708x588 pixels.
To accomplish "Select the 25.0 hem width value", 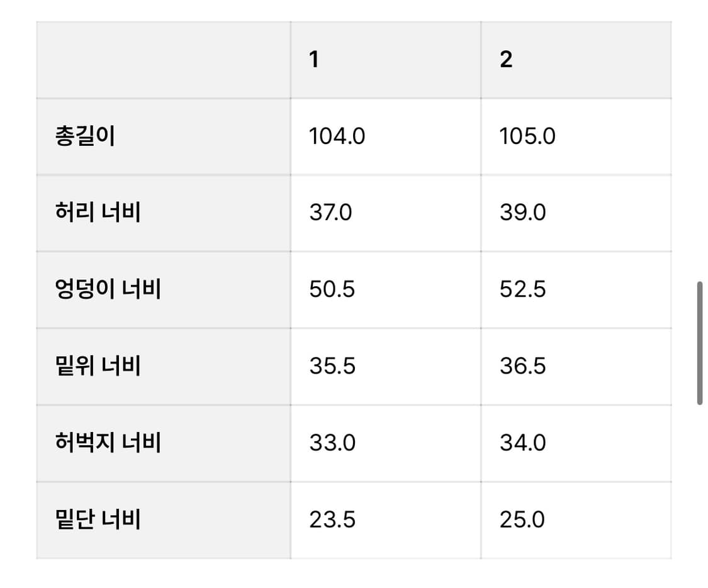I will (522, 520).
